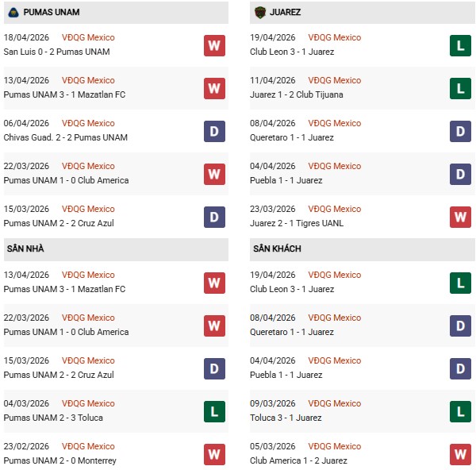Click D badge for Pumas 2-2 Cruz Azul on 15/03/2026 under PUMAS UNAM
This screenshot has height=470, width=476.
click(214, 217)
